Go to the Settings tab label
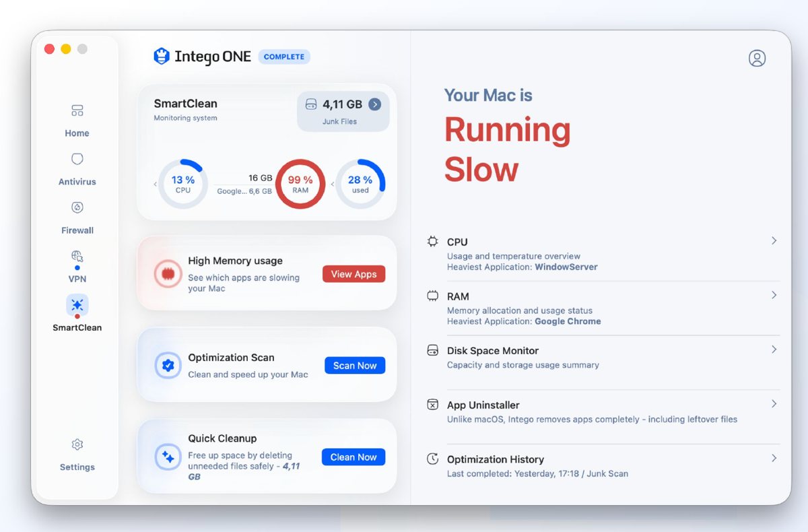This screenshot has width=808, height=532. [x=77, y=467]
